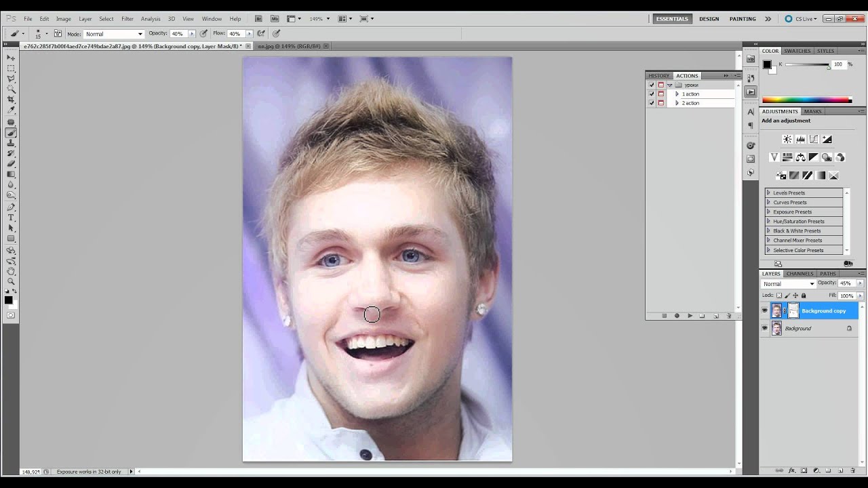Switch to the Channels tab

(800, 274)
